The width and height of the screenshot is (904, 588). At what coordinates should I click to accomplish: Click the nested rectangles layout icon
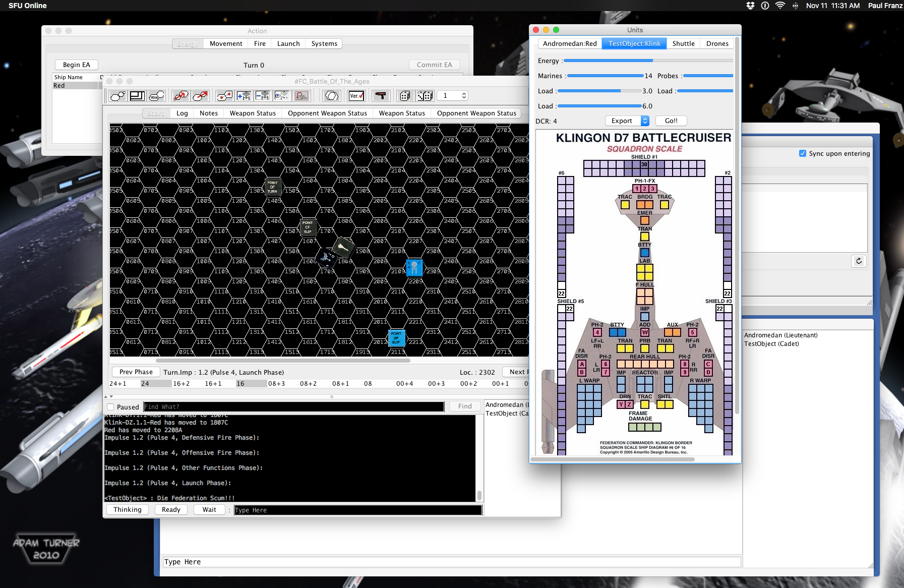point(137,96)
